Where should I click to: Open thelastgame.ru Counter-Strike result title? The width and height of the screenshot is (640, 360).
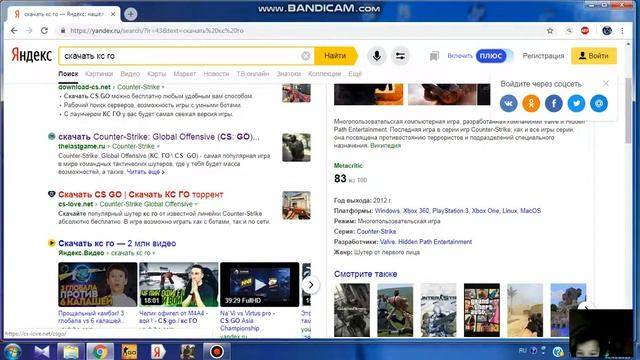(158, 137)
